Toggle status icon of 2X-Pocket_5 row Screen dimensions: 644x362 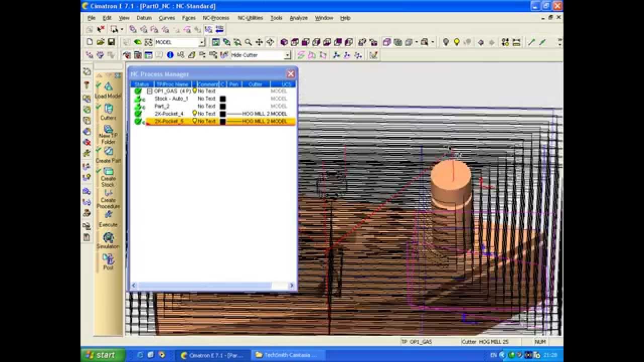138,121
